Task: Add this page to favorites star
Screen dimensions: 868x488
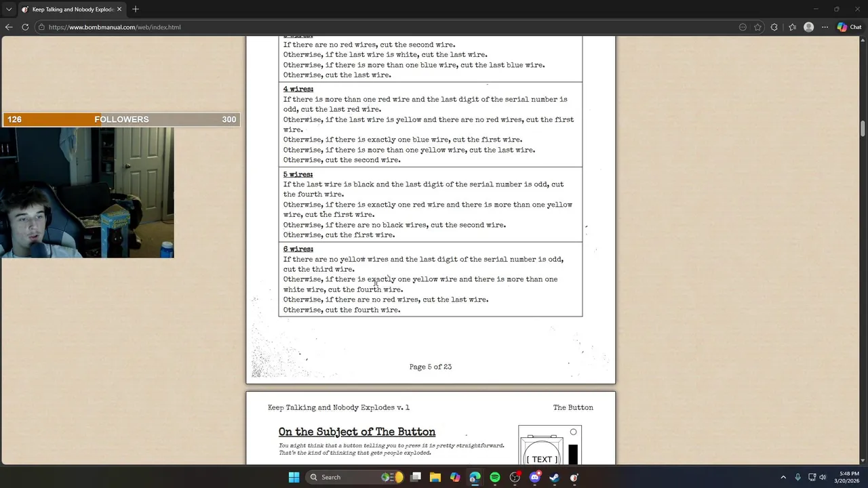Action: (757, 27)
